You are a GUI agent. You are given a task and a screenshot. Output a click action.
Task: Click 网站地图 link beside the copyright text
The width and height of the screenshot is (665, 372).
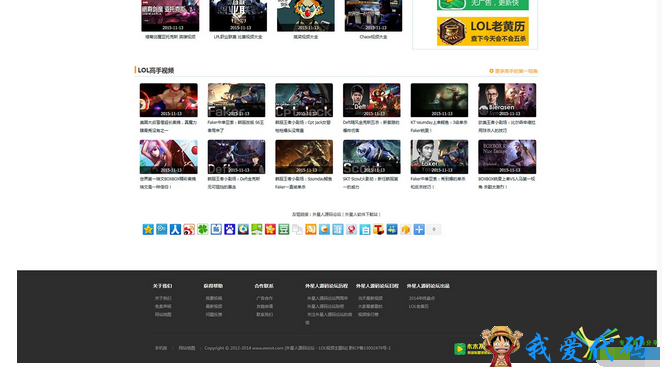(187, 348)
